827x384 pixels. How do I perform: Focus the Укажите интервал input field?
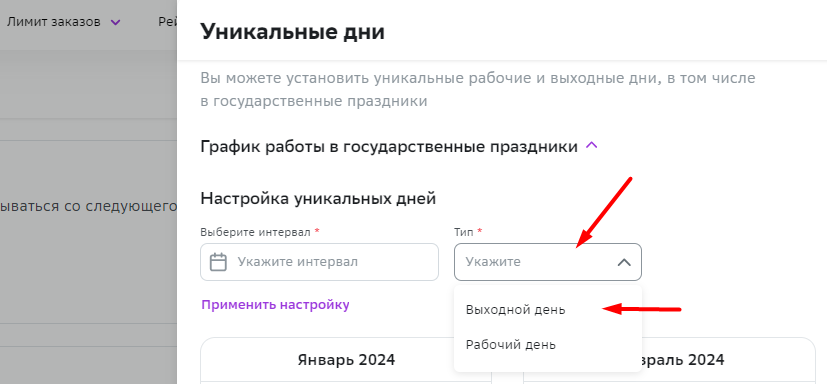click(319, 262)
